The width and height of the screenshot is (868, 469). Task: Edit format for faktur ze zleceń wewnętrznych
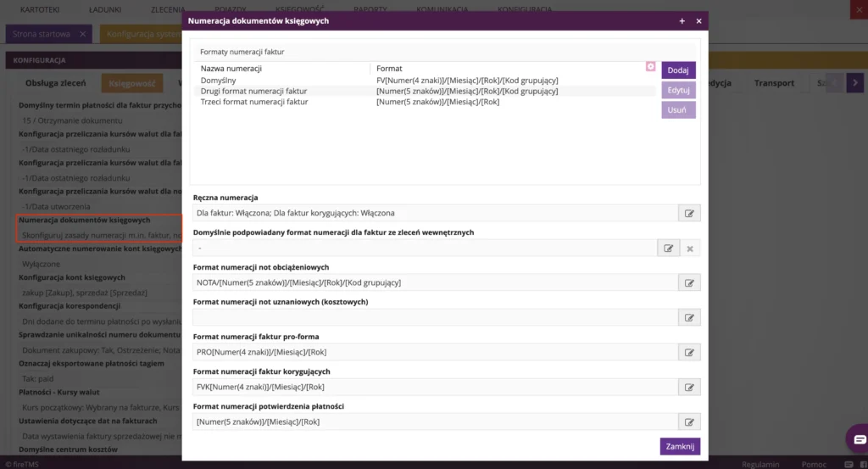[668, 248]
